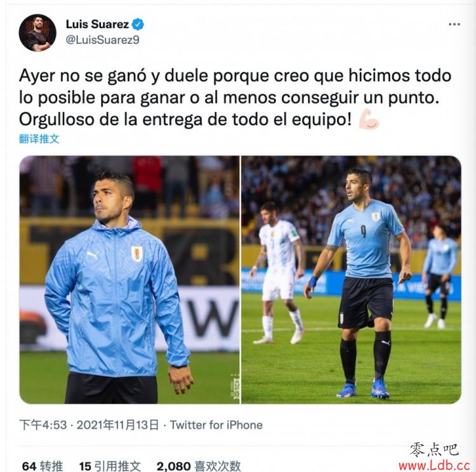Click the photographer watermark in left photo
The image size is (476, 472).
pyautogui.click(x=235, y=386)
